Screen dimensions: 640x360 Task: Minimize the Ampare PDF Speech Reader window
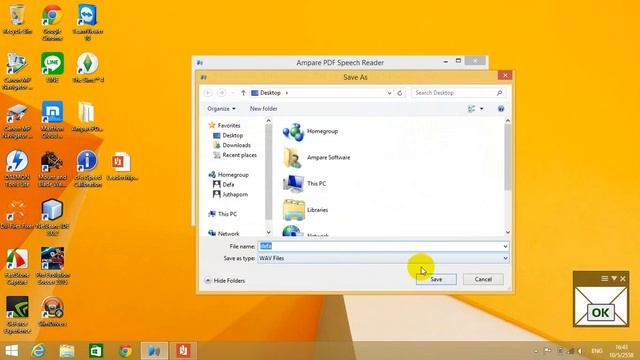(x=446, y=61)
